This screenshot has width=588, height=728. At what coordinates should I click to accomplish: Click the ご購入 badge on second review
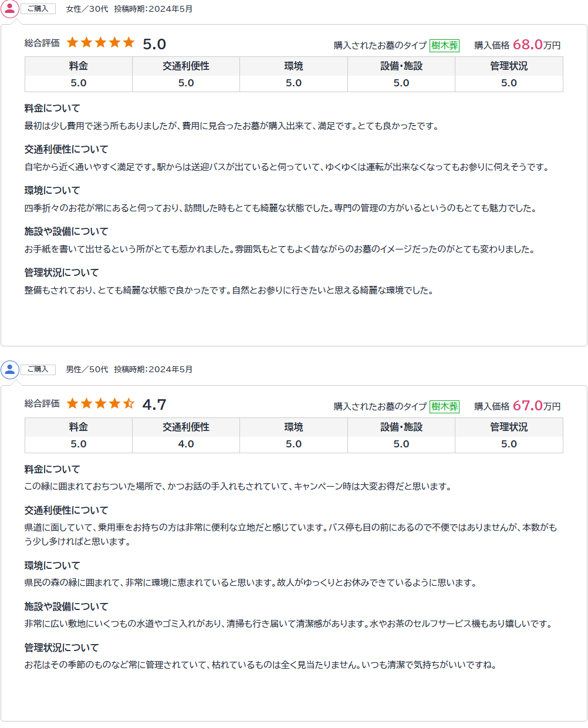click(38, 369)
